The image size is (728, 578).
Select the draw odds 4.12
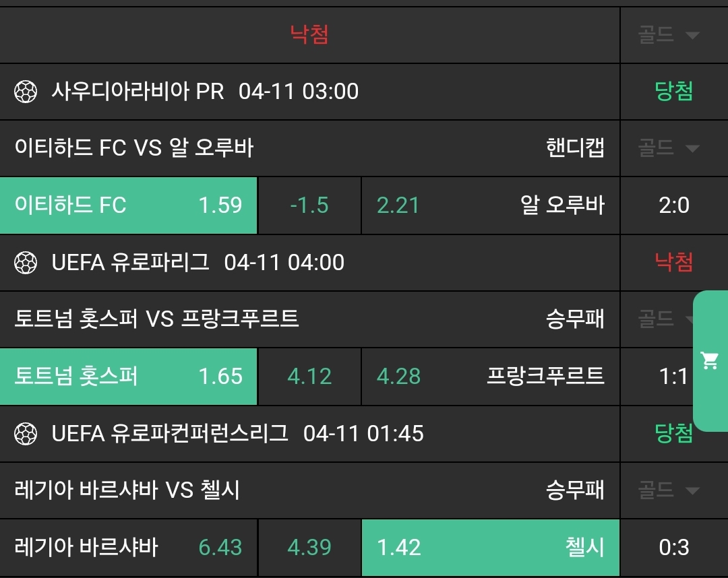coord(309,377)
